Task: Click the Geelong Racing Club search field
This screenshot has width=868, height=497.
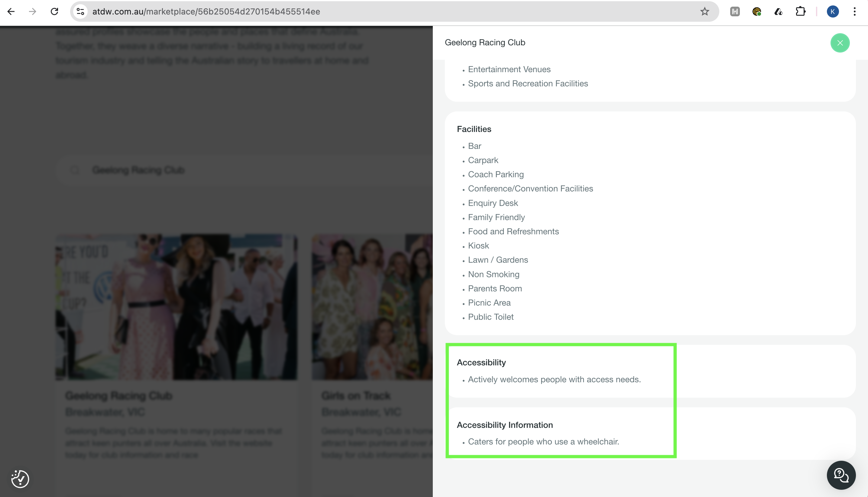Action: pyautogui.click(x=244, y=170)
